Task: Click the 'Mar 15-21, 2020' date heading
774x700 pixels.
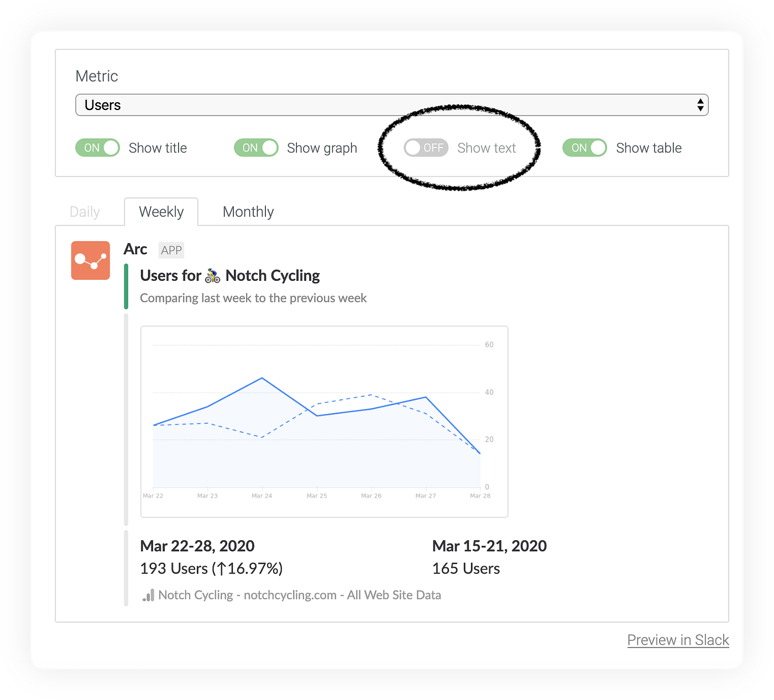Action: coord(489,546)
